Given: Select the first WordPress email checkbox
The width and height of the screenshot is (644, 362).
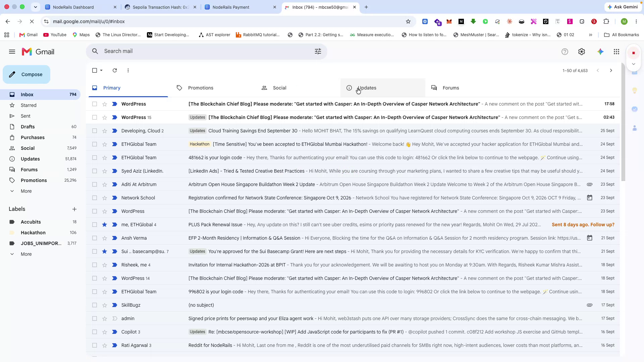Looking at the screenshot, I should [95, 104].
